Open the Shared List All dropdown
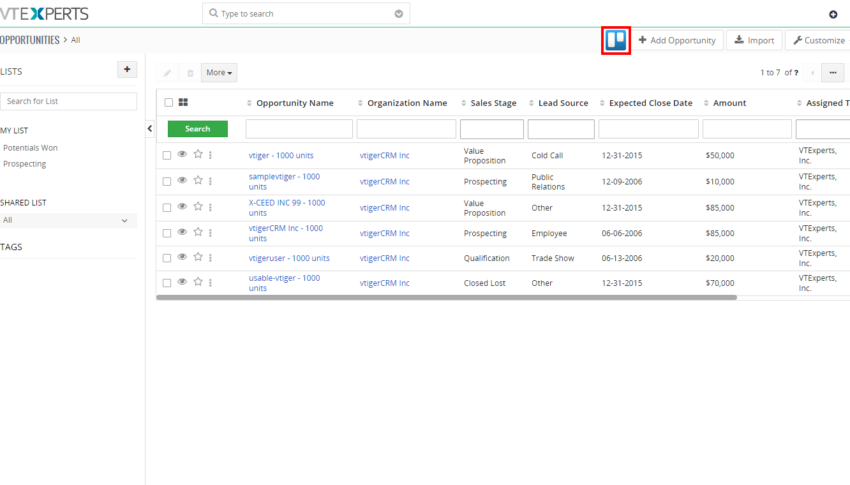The image size is (850, 485). coord(66,221)
